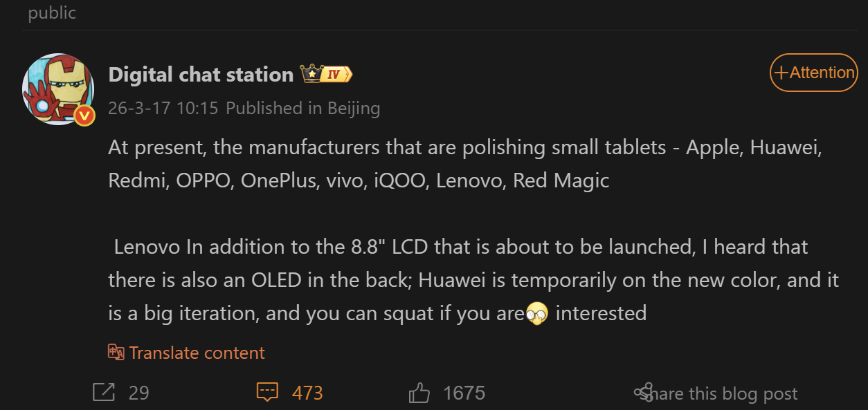Click the 473 comments count
The image size is (868, 410).
307,393
